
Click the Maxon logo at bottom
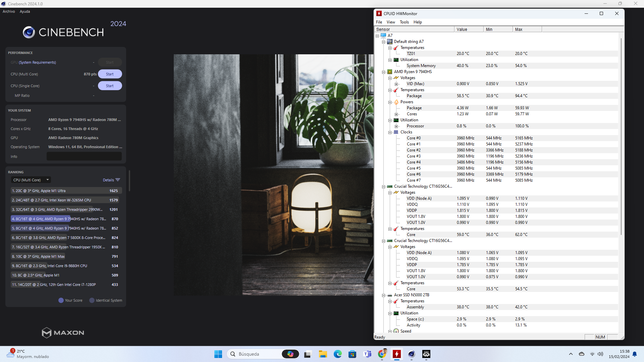pyautogui.click(x=63, y=333)
